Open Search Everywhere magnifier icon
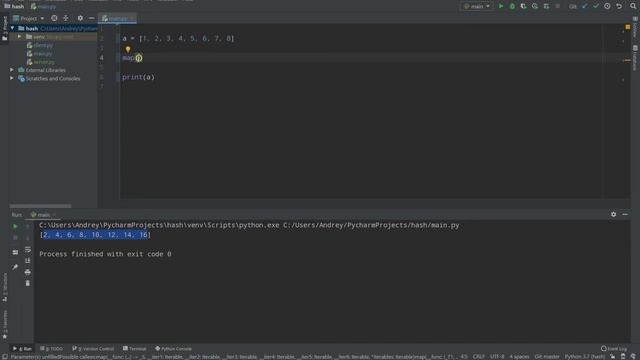The width and height of the screenshot is (640, 360). 633,6
